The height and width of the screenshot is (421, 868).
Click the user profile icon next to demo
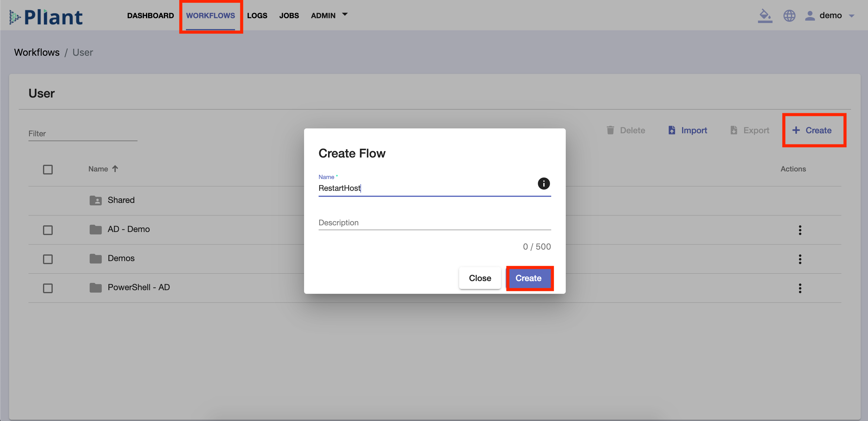pos(810,15)
